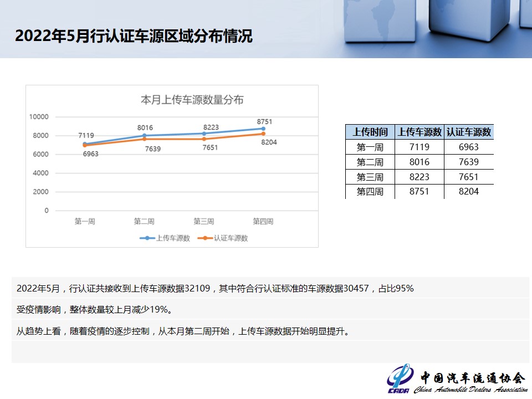Select the slide title 2022年5月行认证车源区域分布情况
The width and height of the screenshot is (532, 399).
pyautogui.click(x=134, y=36)
